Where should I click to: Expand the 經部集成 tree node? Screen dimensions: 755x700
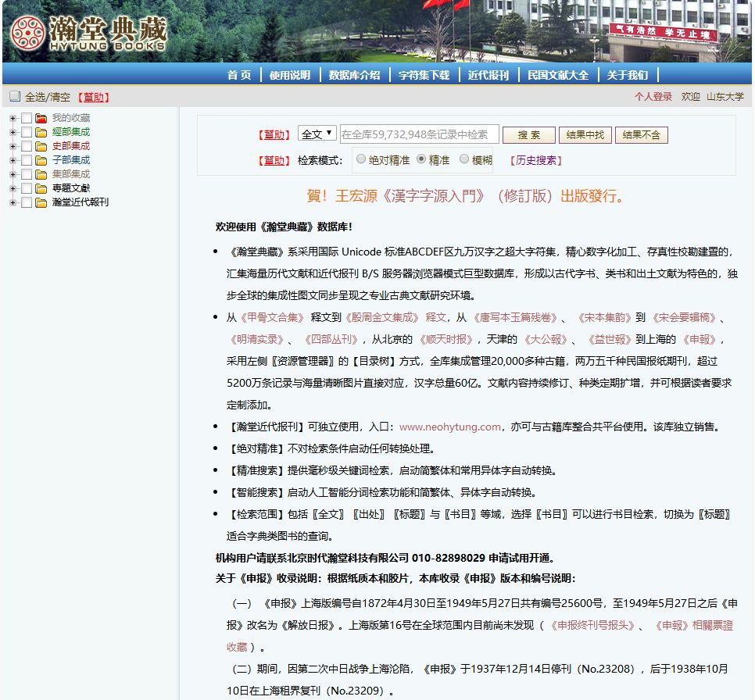tap(13, 132)
